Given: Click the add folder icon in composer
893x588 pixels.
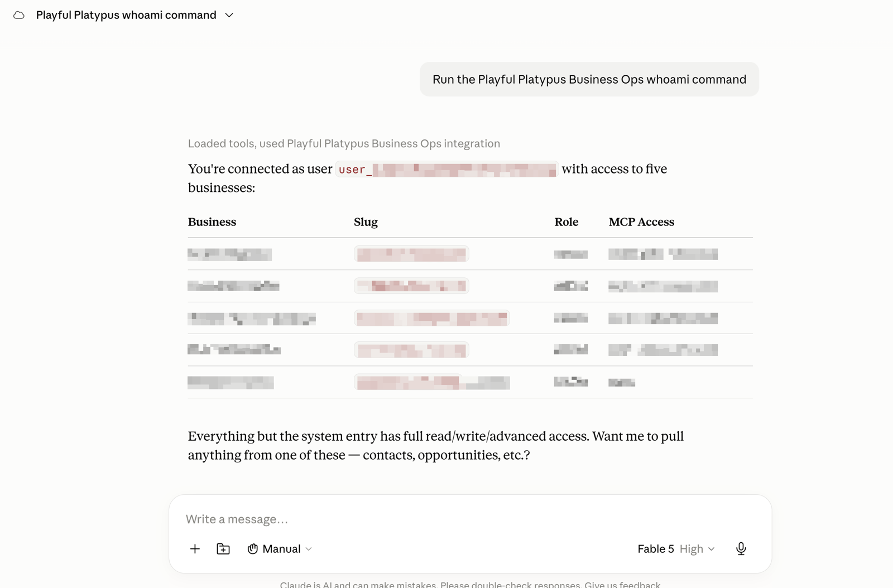Looking at the screenshot, I should pyautogui.click(x=223, y=549).
